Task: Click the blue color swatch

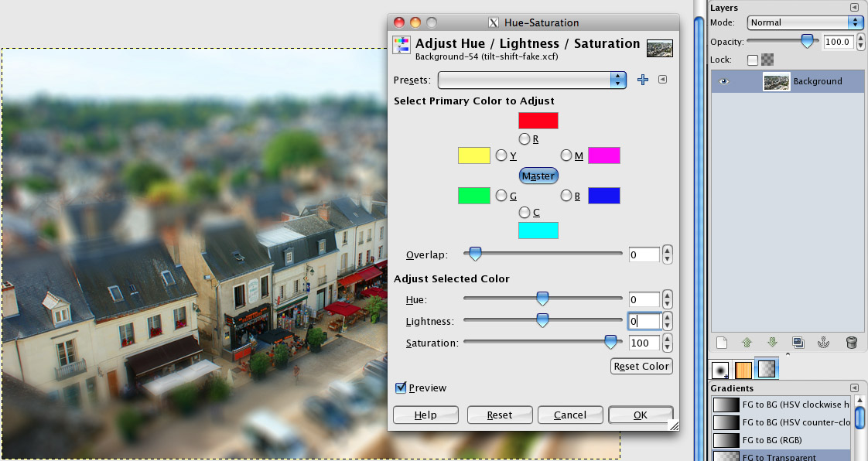Action: pos(604,196)
